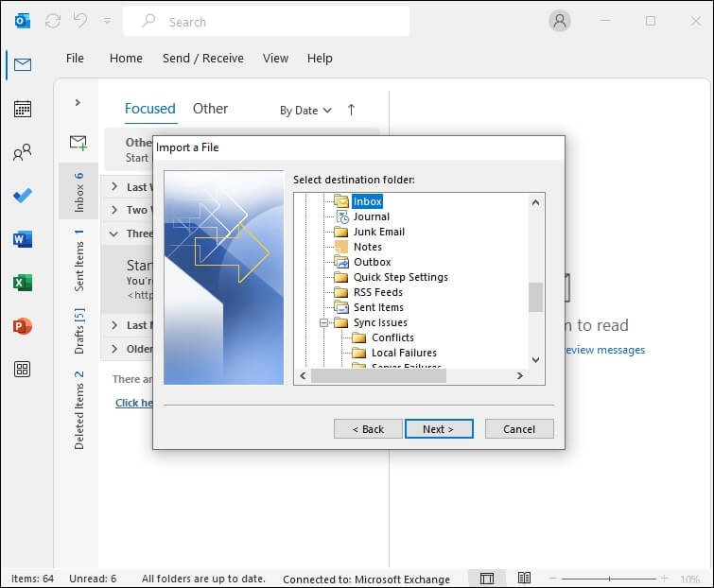This screenshot has height=588, width=714.
Task: Select the Inbox destination folder
Action: [367, 201]
